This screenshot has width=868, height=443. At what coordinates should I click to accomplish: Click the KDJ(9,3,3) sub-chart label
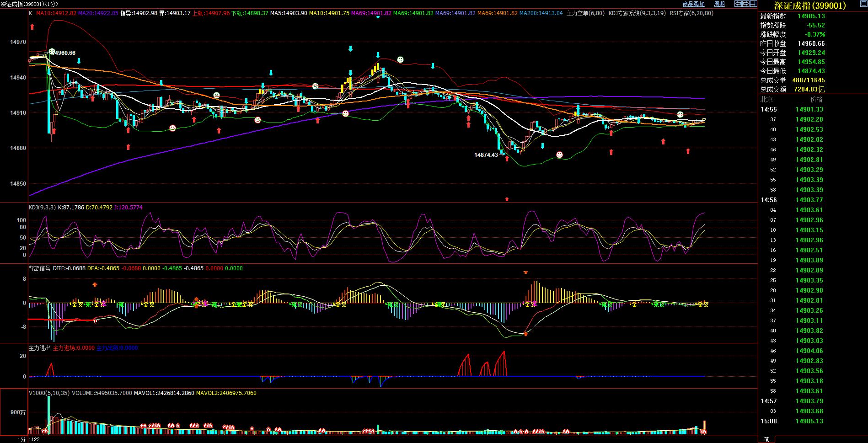(x=43, y=208)
